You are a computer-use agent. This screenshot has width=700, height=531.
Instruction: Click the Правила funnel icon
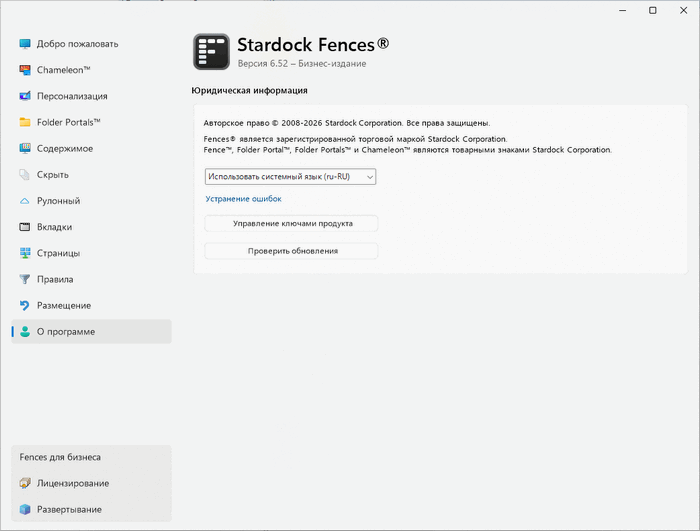[x=25, y=280]
